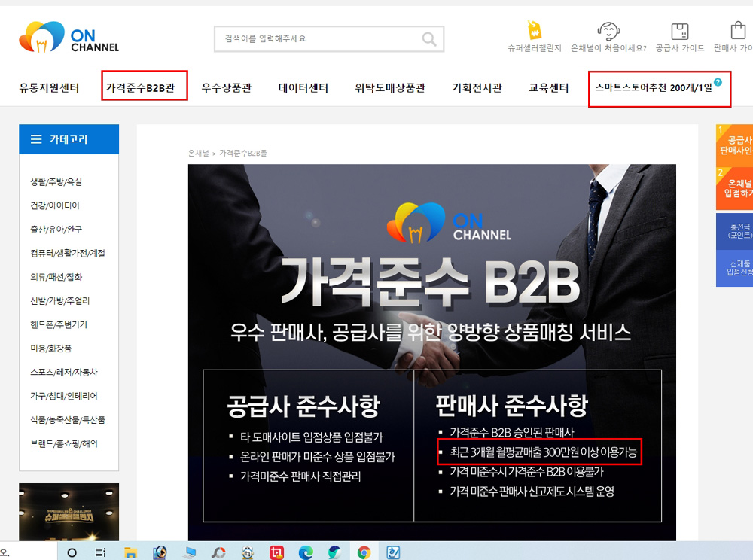Screen dimensions: 753x560
Task: Select the 핸드폰/주변기기 category
Action: pyautogui.click(x=59, y=324)
